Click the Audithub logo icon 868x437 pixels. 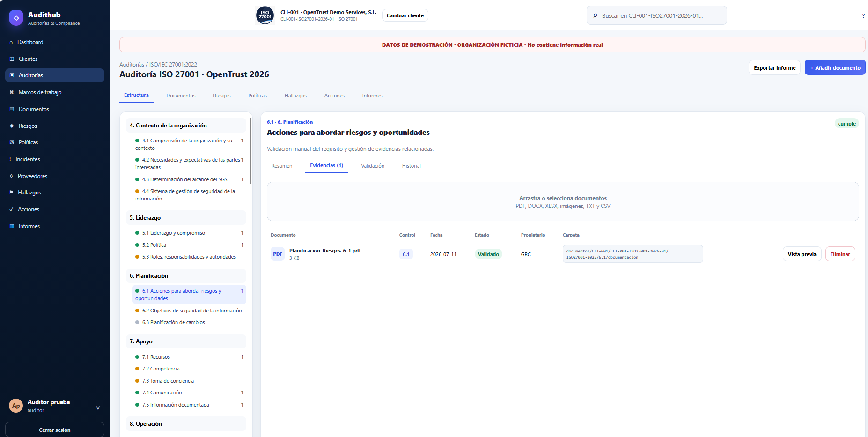click(x=16, y=18)
